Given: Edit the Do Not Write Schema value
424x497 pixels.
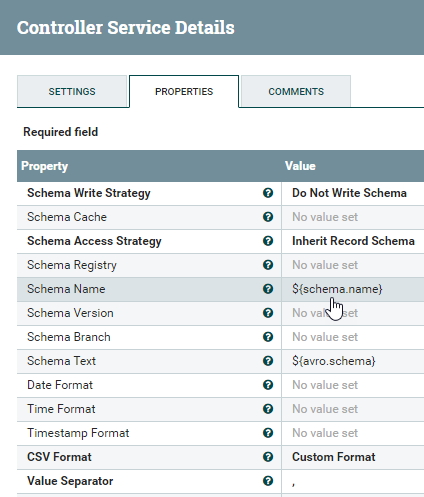Looking at the screenshot, I should tap(349, 193).
